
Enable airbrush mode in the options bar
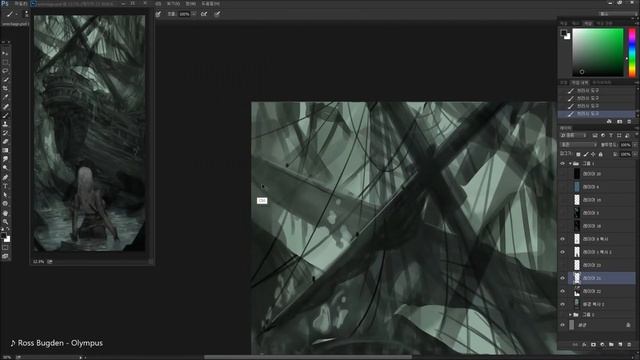[x=204, y=14]
